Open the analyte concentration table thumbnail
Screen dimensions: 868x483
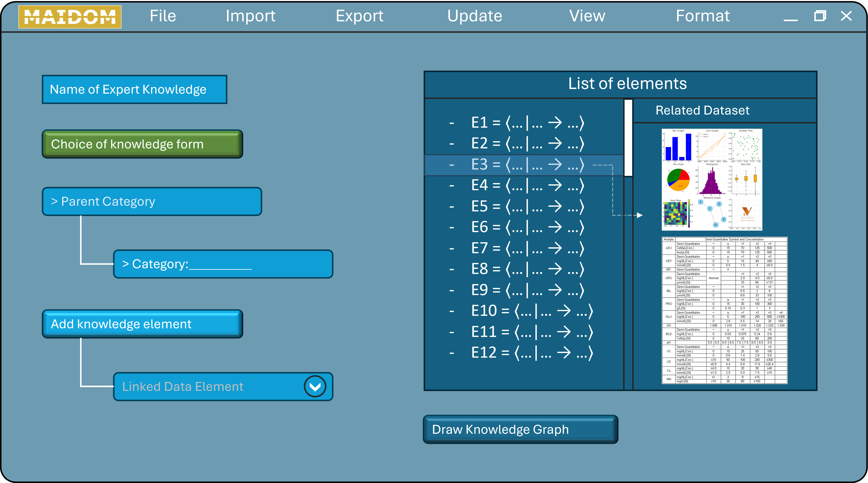[x=725, y=310]
